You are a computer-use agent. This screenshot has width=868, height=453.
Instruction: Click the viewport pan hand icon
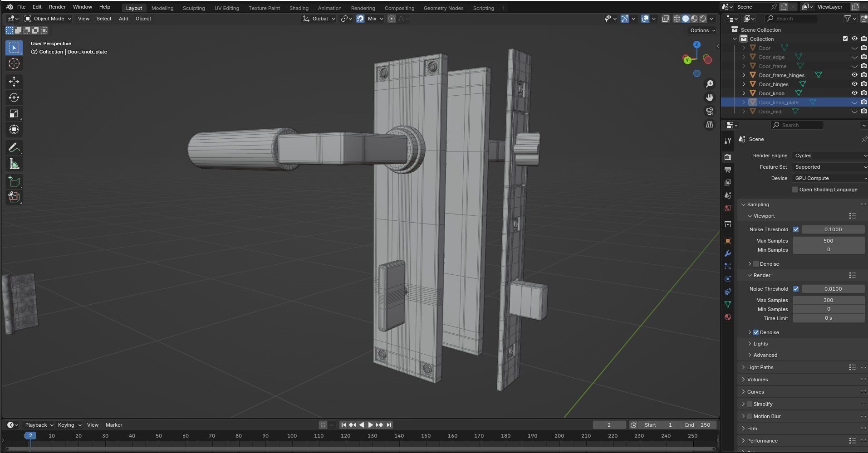pos(710,97)
